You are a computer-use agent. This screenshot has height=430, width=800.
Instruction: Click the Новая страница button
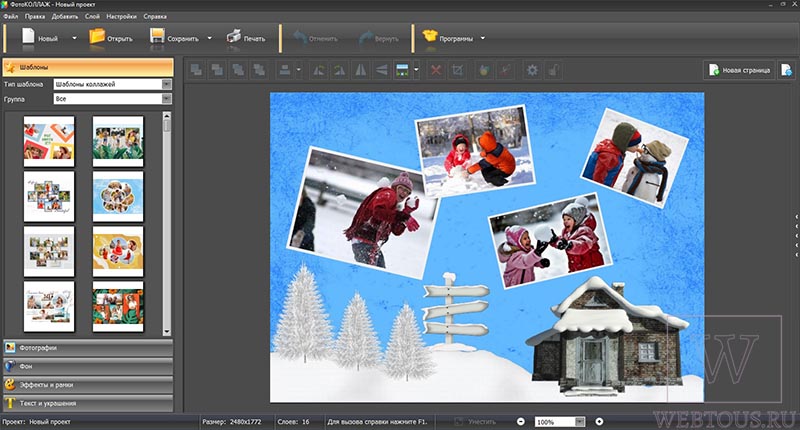[739, 70]
